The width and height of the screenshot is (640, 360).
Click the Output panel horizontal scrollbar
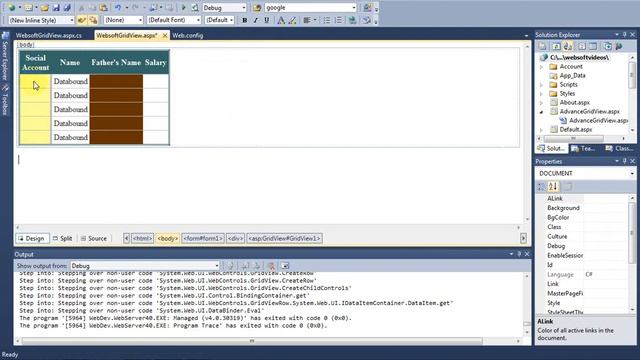(252, 341)
